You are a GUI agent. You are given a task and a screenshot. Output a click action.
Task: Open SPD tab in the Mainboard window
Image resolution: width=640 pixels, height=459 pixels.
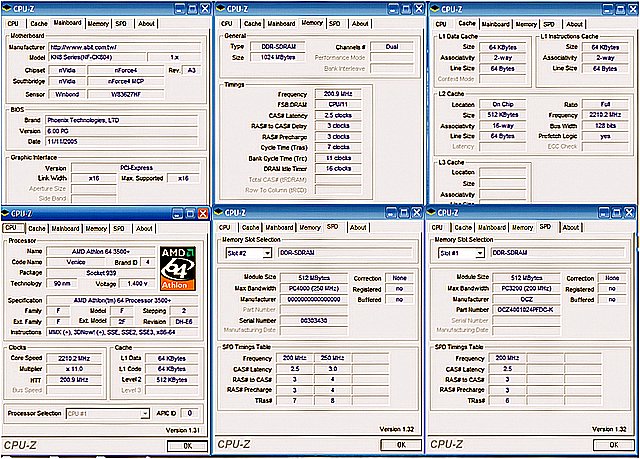121,24
